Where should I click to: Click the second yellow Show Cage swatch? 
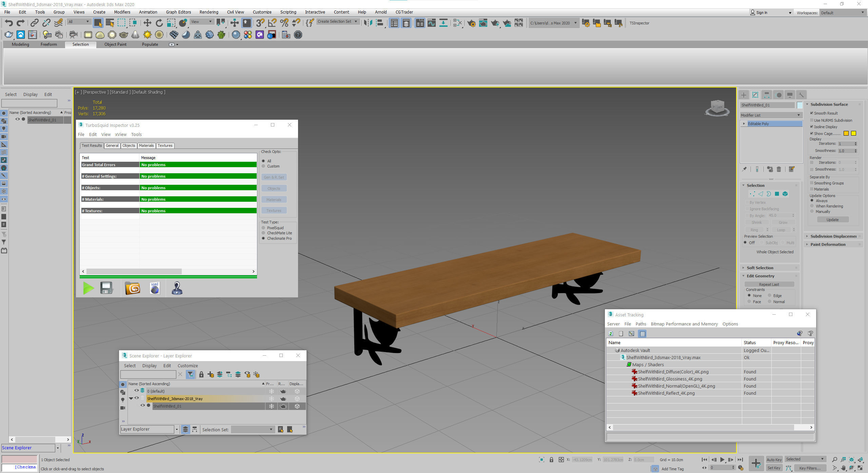pyautogui.click(x=853, y=133)
